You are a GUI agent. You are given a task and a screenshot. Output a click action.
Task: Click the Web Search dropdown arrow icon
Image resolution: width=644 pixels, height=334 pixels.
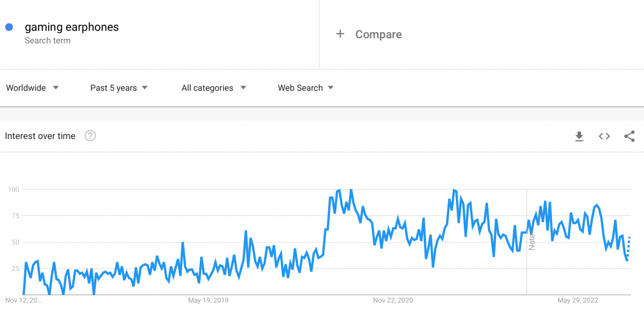click(331, 88)
